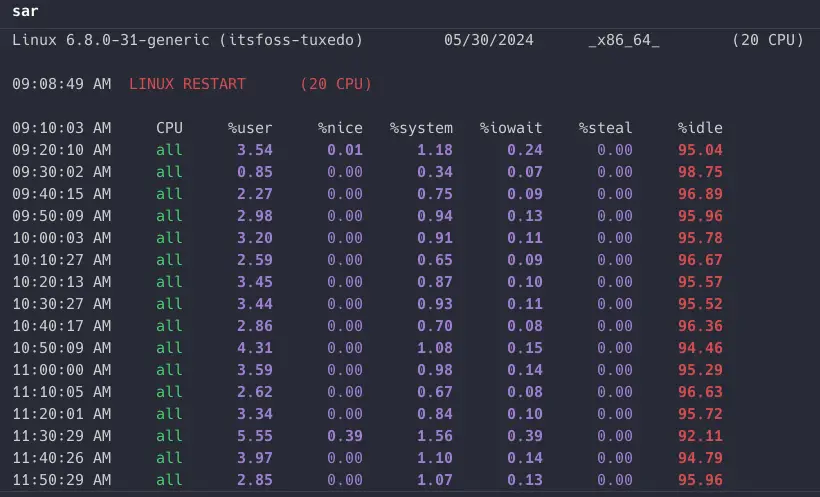This screenshot has height=497, width=820.
Task: Click the %nice column header
Action: click(x=340, y=128)
